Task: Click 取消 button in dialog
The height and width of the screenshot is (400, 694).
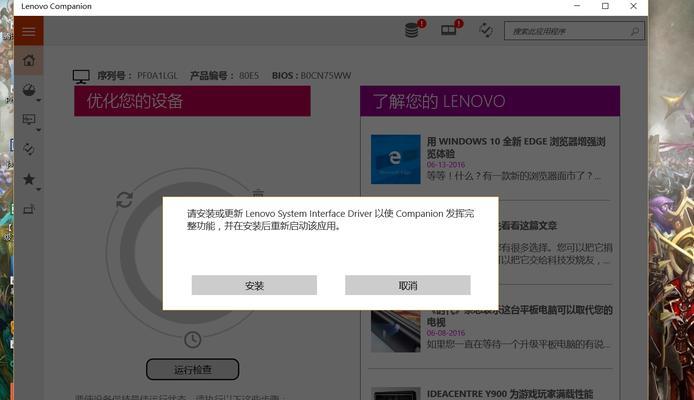Action: (x=408, y=285)
